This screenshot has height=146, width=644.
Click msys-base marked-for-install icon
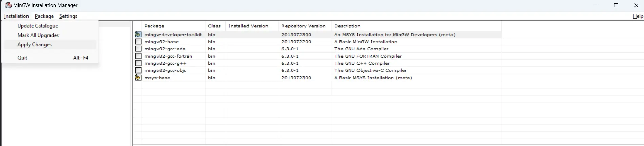tap(138, 78)
